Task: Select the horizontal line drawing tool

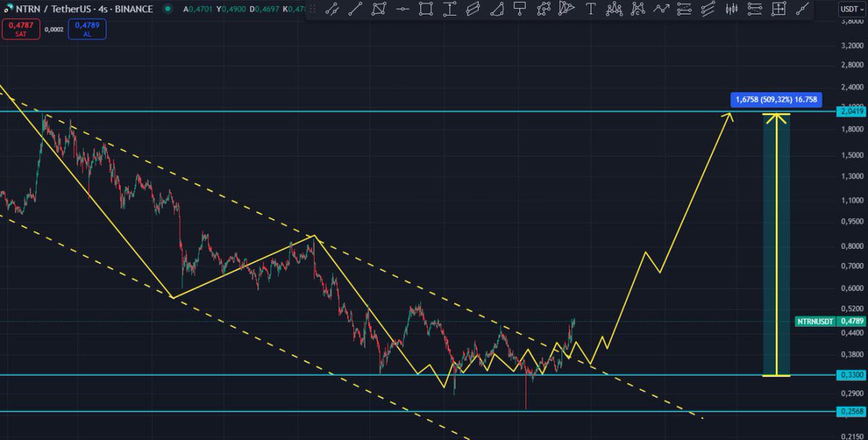Action: 403,9
